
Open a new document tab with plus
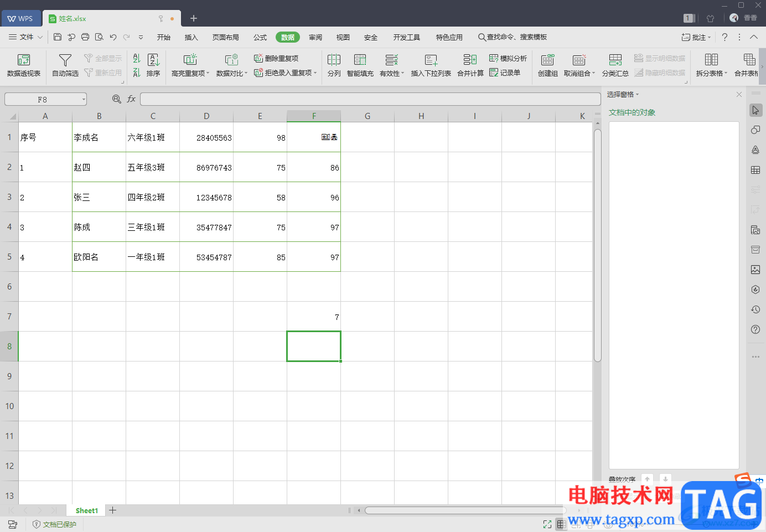point(194,18)
